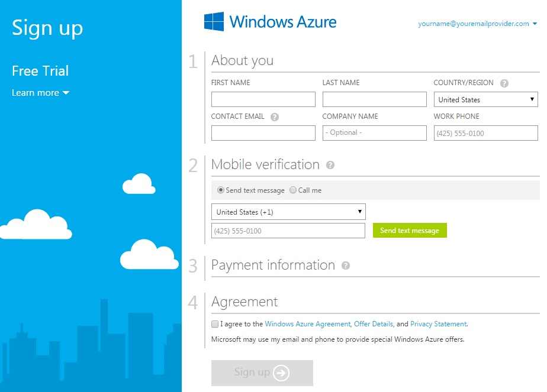Viewport: 547px width, 392px height.
Task: Open Payment information help question mark
Action: [x=345, y=265]
